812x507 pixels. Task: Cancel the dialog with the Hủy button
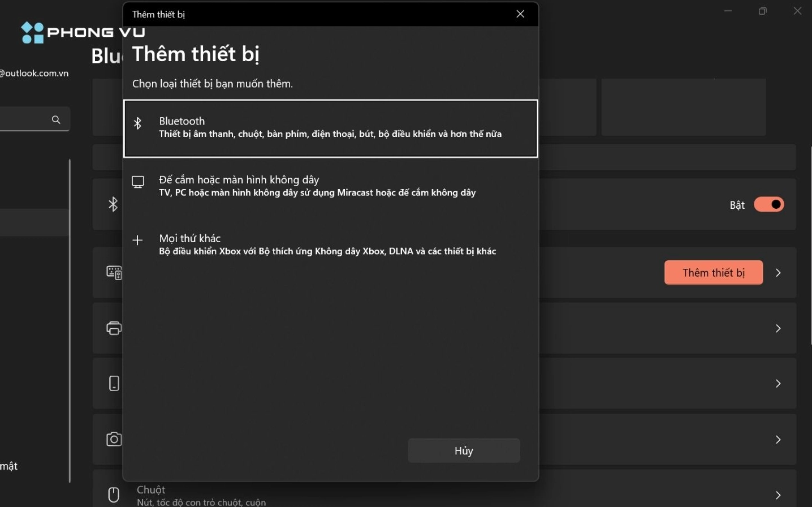(464, 450)
